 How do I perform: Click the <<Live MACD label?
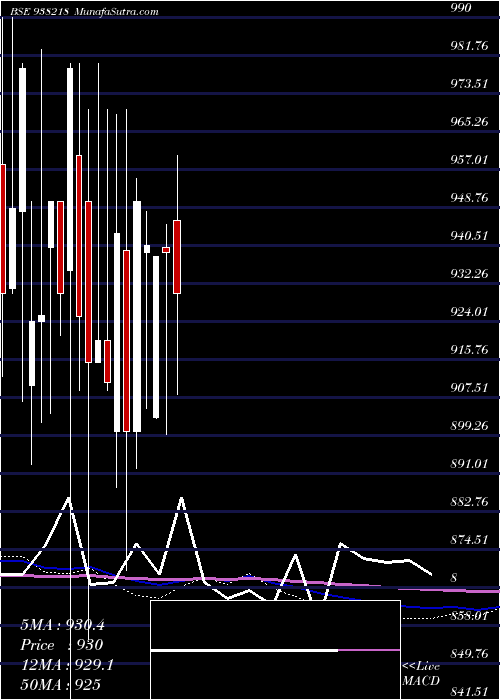click(x=421, y=674)
